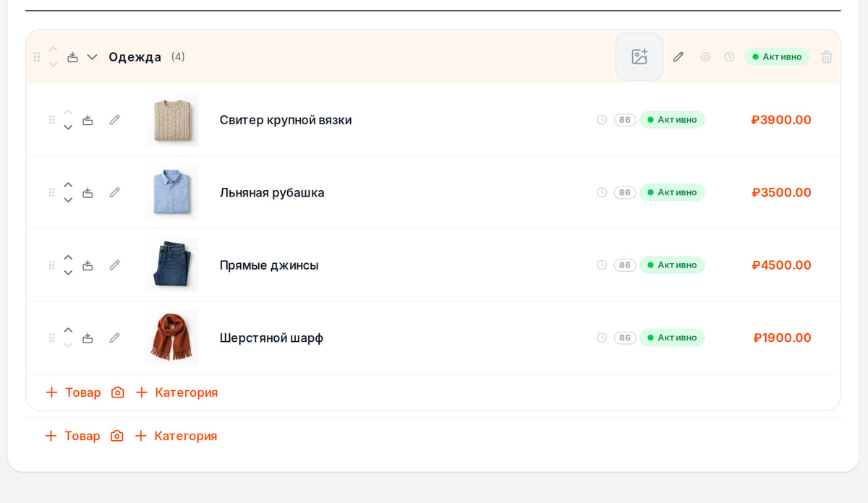Click the ₽1900.00 price of Шерстяной шарф

783,338
